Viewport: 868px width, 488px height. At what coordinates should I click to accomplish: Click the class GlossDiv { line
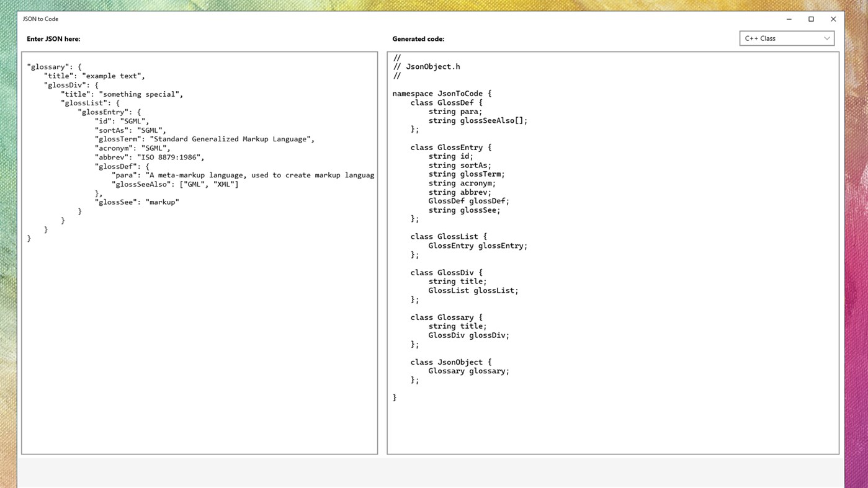446,273
